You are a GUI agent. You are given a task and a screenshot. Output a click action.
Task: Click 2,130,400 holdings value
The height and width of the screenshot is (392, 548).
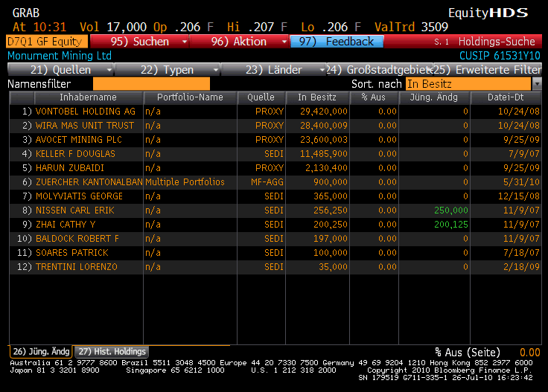click(x=326, y=168)
